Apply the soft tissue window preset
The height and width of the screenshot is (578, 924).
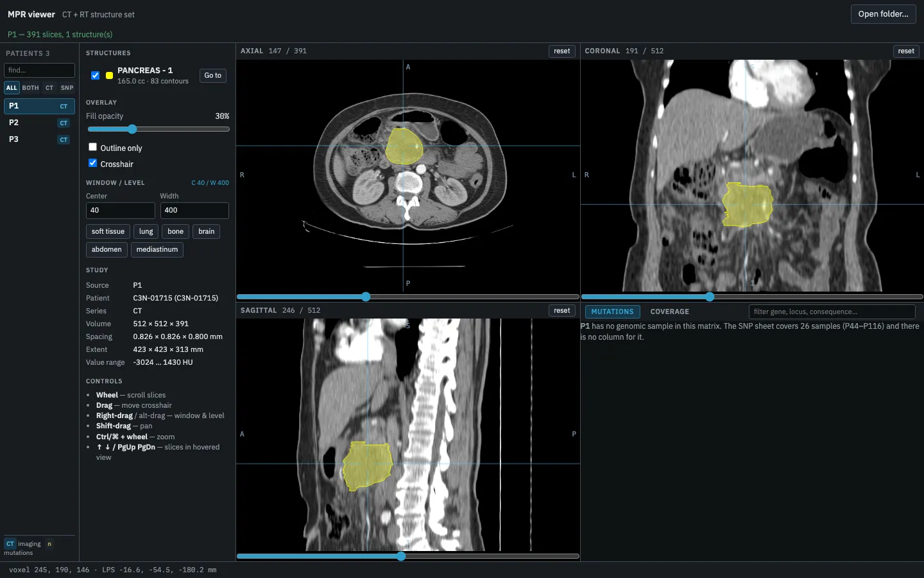(x=108, y=232)
